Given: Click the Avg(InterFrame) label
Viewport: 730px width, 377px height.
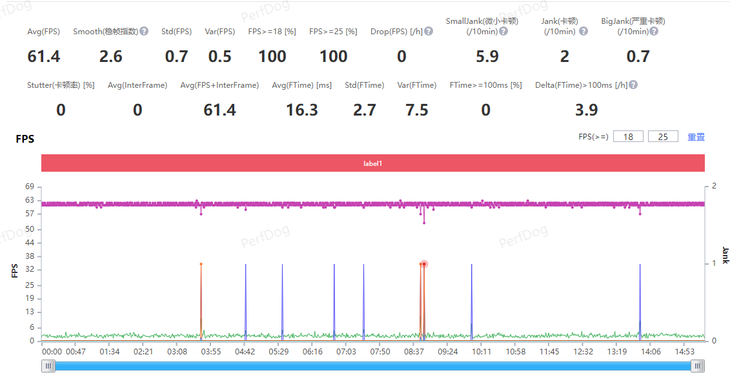Looking at the screenshot, I should (137, 85).
